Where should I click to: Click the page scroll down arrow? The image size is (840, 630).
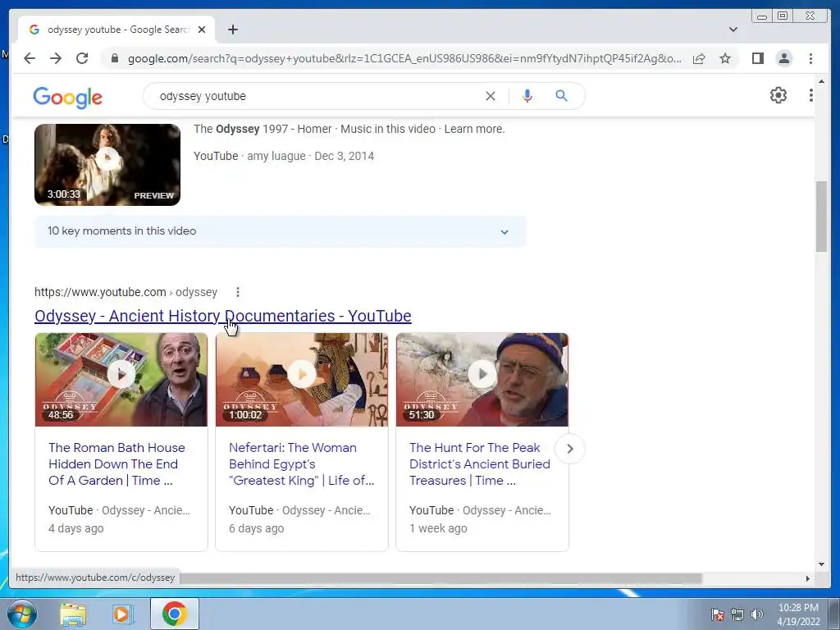pyautogui.click(x=821, y=564)
